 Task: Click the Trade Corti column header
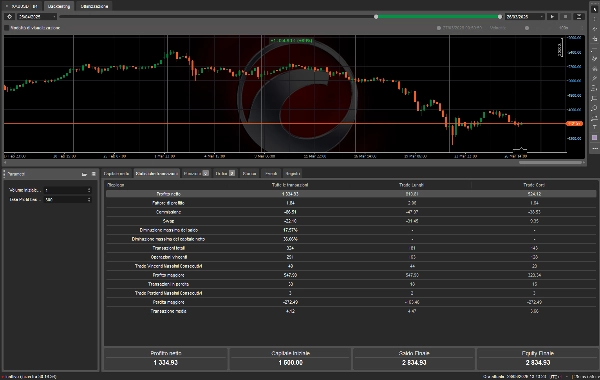[x=534, y=185]
